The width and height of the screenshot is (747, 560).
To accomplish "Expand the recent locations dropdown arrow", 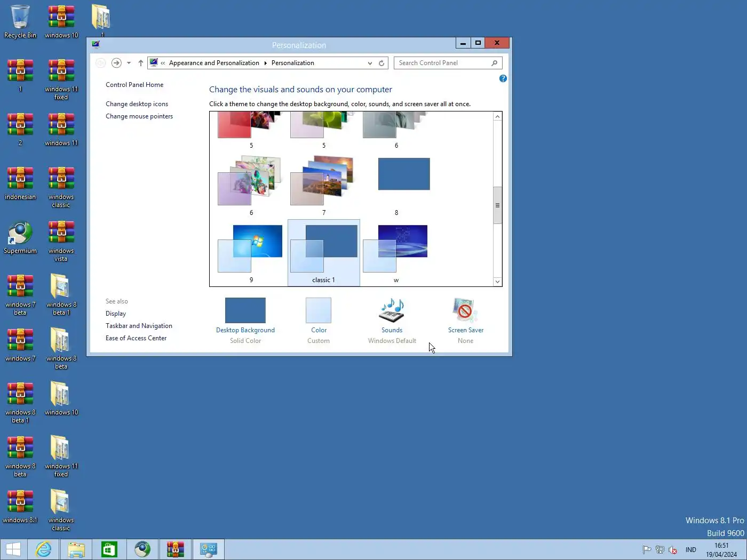I will tap(129, 63).
